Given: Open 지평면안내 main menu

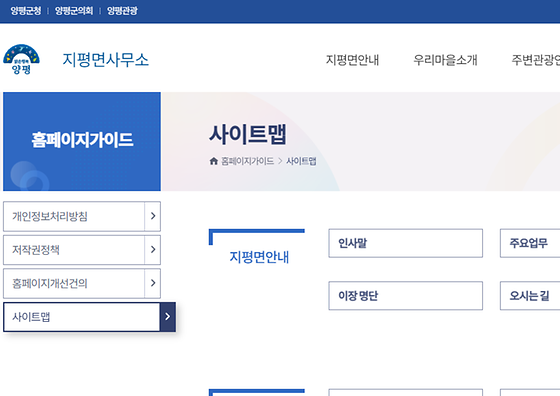Looking at the screenshot, I should pos(352,60).
